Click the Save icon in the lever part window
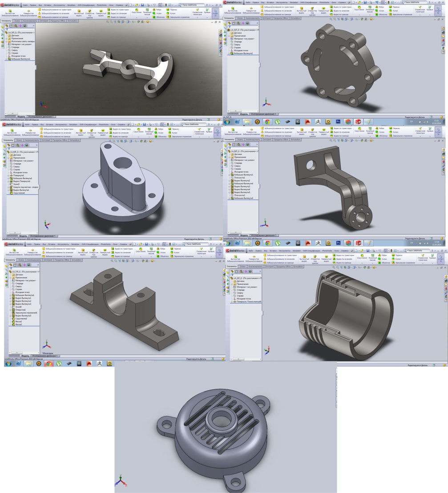This screenshot has height=493, width=448. (x=142, y=5)
